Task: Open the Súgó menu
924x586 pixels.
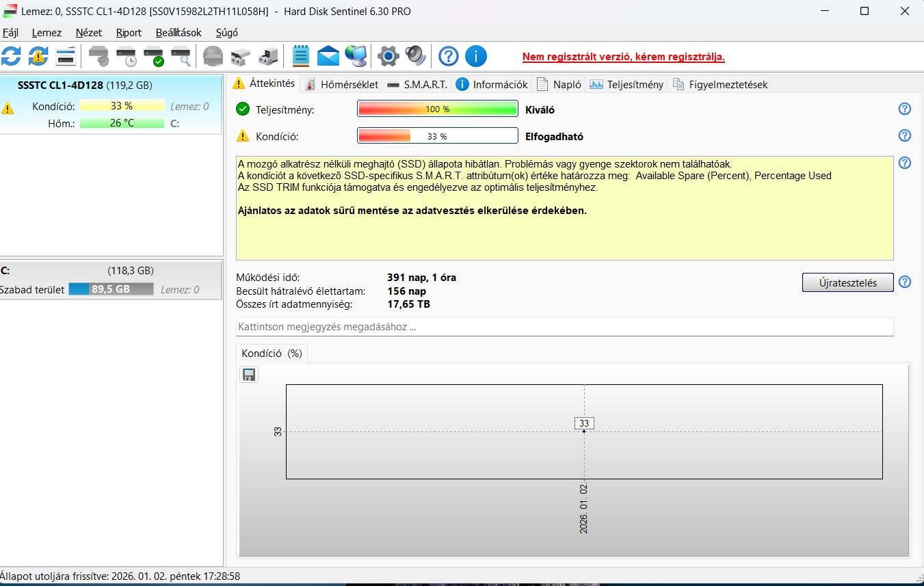Action: click(x=227, y=32)
